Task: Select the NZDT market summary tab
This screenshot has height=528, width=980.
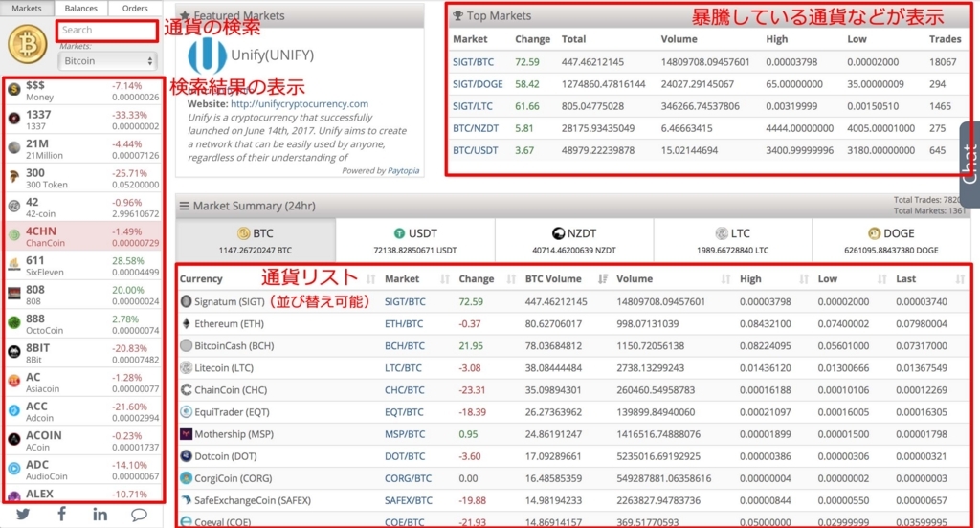Action: 574,241
